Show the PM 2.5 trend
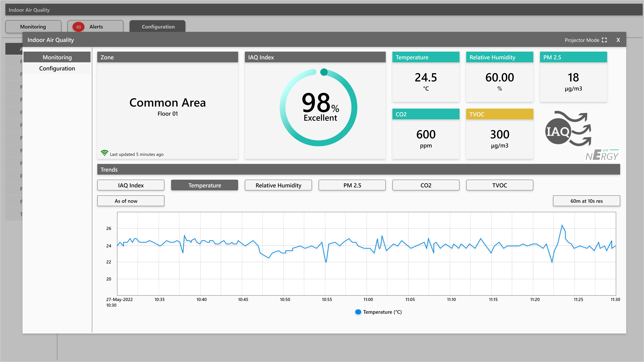The image size is (644, 362). coord(352,185)
